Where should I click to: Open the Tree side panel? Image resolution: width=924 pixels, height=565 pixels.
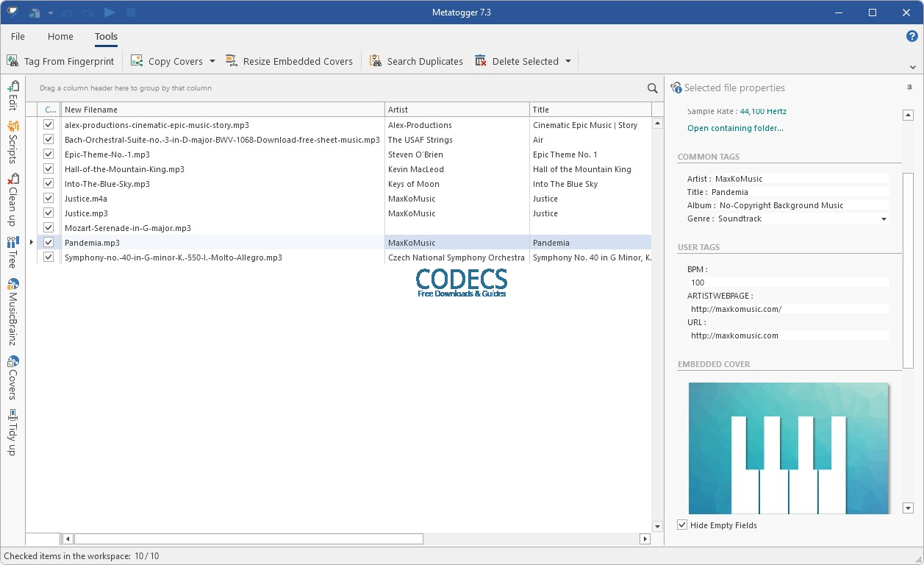[12, 252]
